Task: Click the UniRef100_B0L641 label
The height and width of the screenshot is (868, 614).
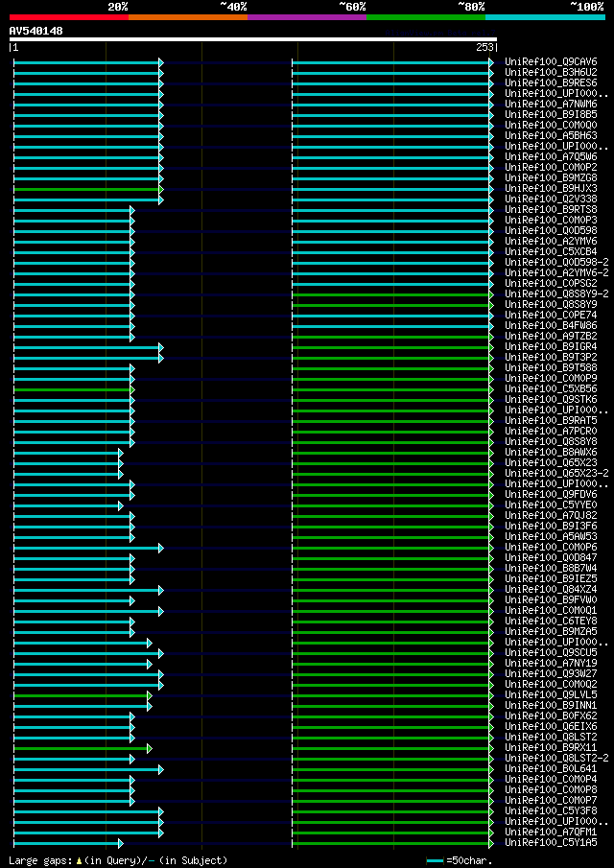Action: [551, 769]
